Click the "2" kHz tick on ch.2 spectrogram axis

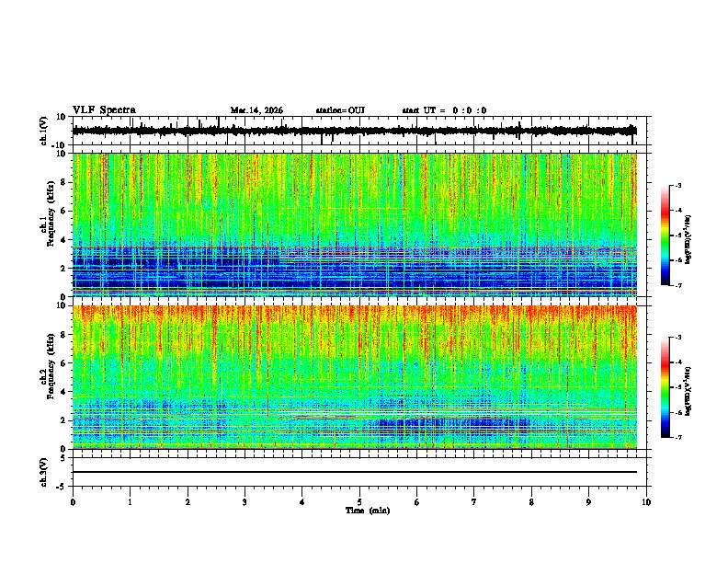pyautogui.click(x=63, y=420)
